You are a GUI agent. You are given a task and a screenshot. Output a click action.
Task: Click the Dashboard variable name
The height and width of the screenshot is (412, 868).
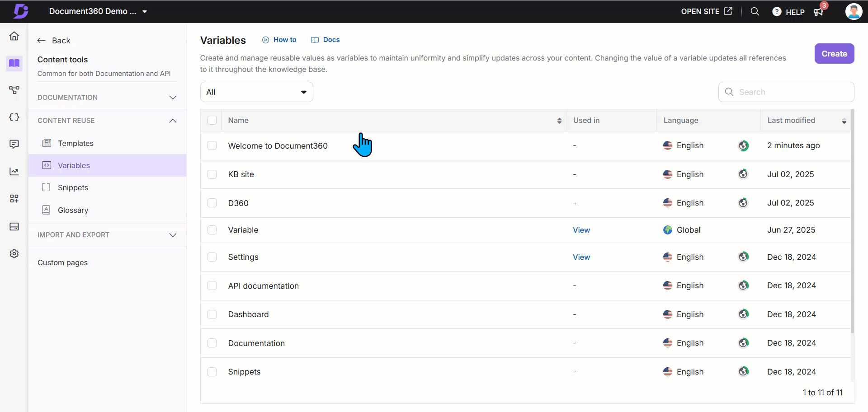click(x=248, y=314)
